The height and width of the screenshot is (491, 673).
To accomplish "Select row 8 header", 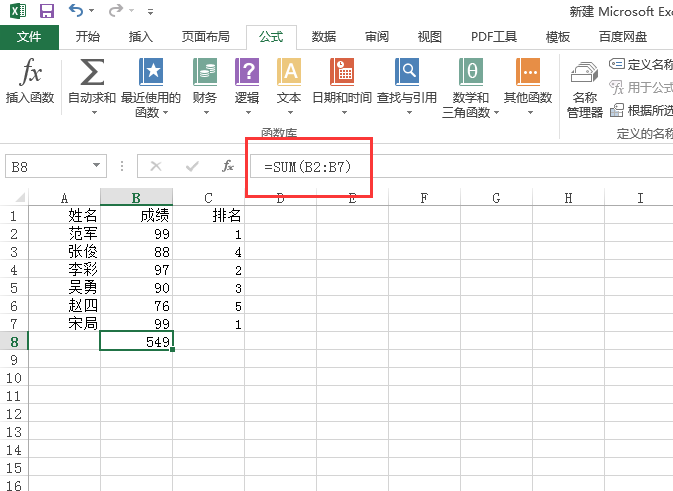I will click(x=14, y=342).
